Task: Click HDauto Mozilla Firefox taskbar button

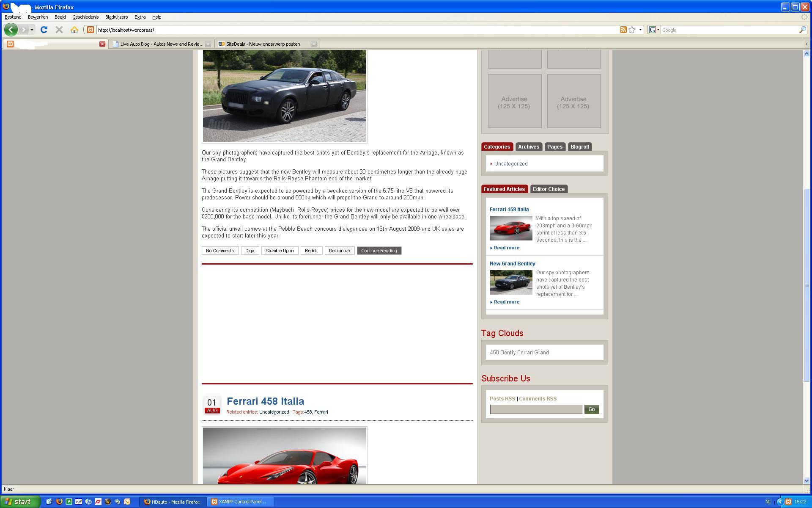Action: tap(173, 502)
